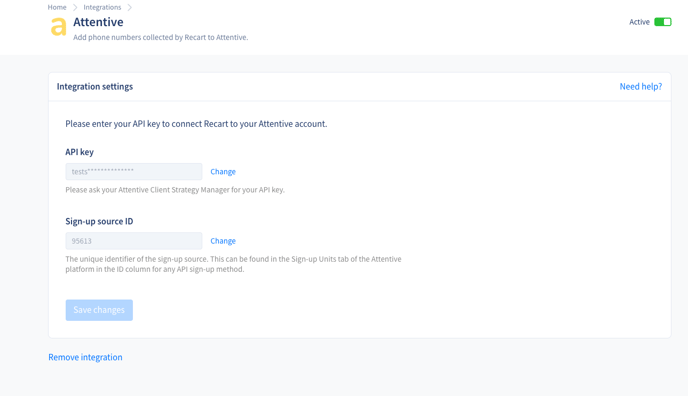Click the API key label
Screen dimensions: 688x396
tap(79, 152)
